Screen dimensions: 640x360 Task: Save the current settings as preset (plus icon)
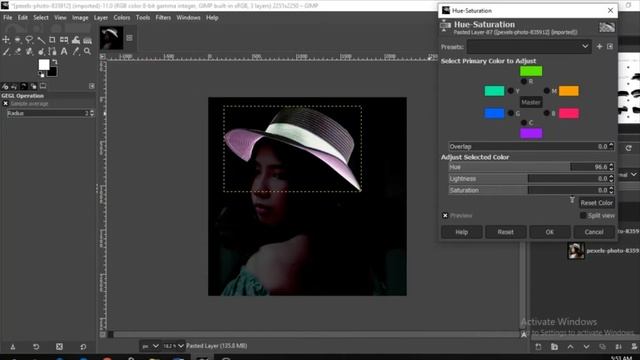tap(599, 47)
